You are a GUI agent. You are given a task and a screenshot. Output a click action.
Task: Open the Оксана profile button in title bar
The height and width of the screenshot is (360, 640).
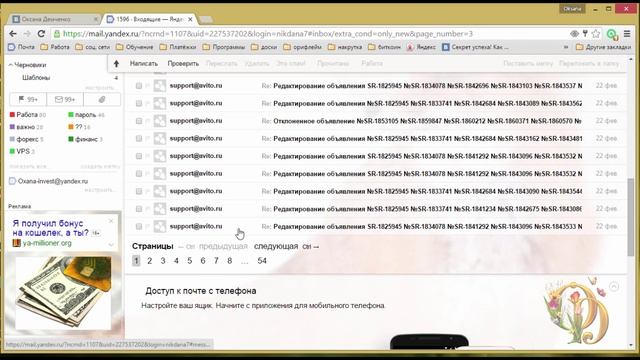coord(572,9)
